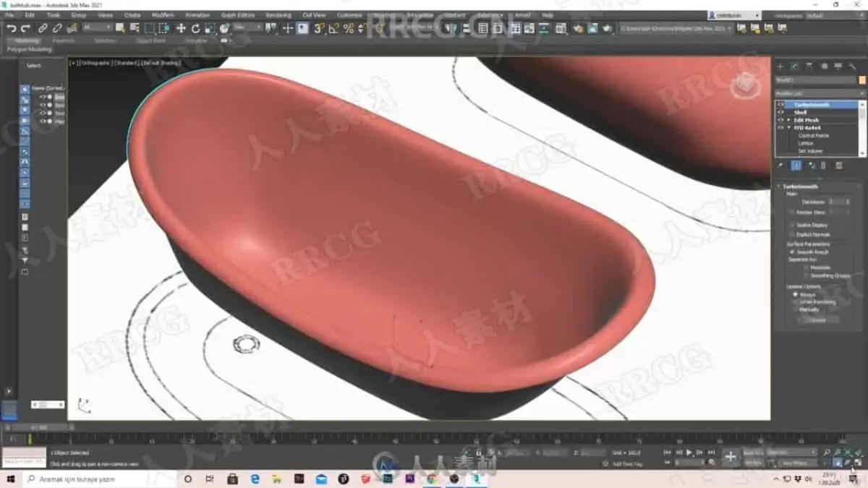
Task: Open the Motion command panel icon
Action: pos(824,67)
